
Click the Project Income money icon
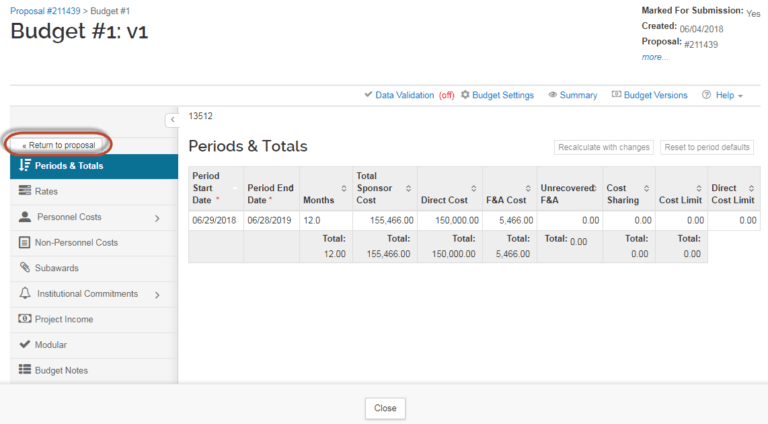(x=26, y=319)
